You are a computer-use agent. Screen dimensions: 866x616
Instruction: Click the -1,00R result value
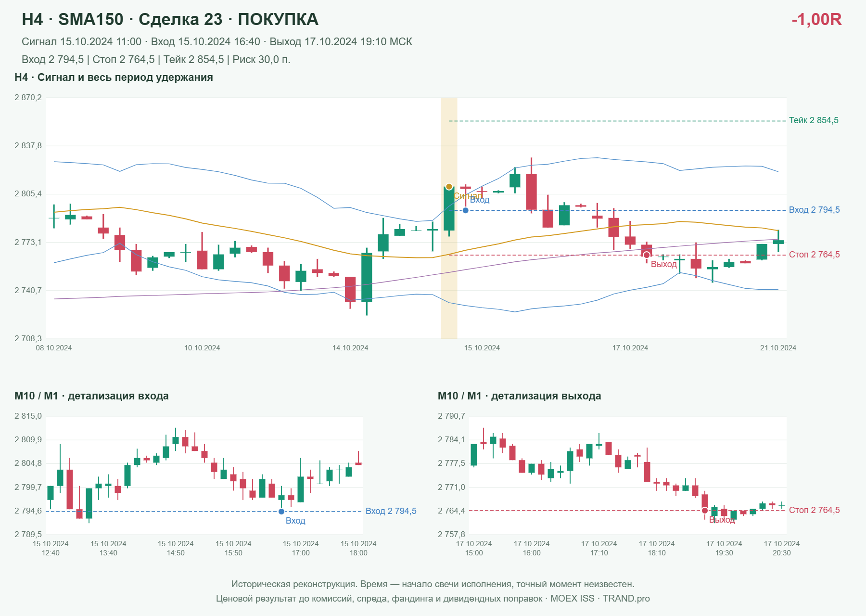pos(816,19)
